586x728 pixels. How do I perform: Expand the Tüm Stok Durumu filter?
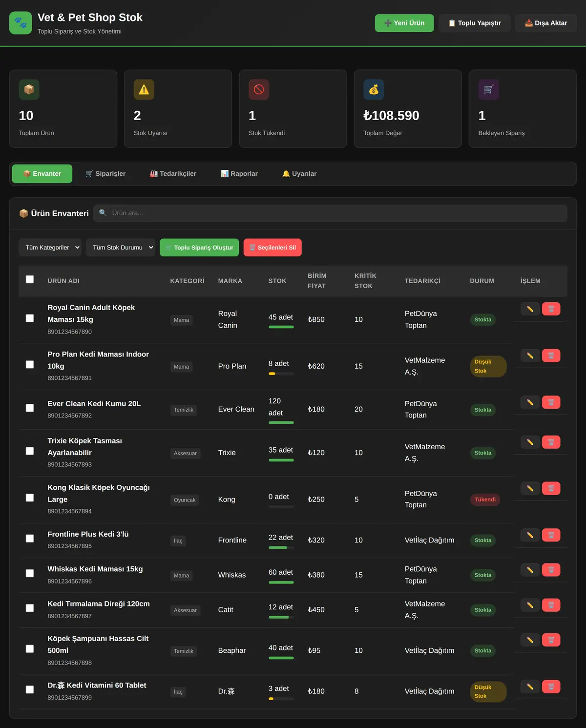coord(121,248)
